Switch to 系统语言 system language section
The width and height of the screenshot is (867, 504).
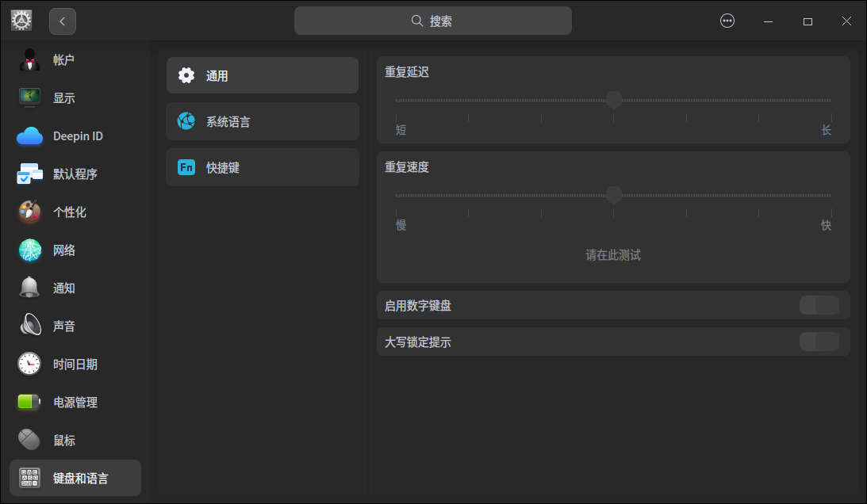pos(262,120)
